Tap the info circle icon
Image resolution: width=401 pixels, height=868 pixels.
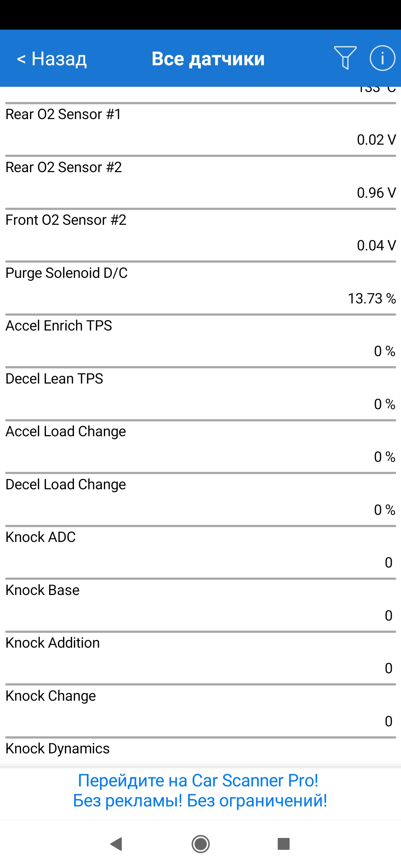(382, 58)
